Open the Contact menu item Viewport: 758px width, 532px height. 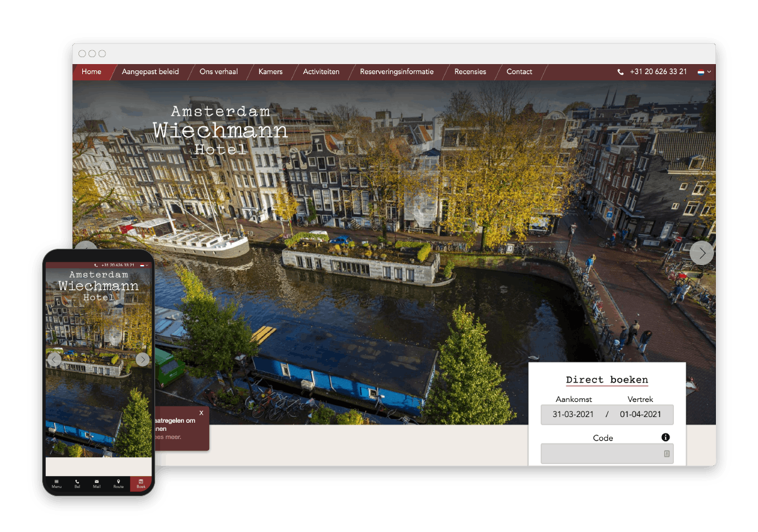point(519,72)
